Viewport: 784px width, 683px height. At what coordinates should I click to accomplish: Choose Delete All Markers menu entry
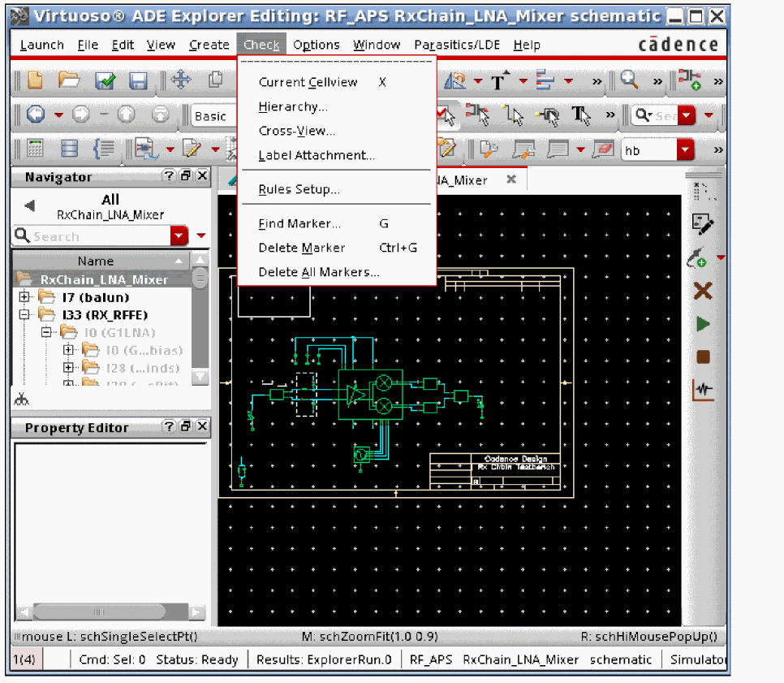pos(318,272)
